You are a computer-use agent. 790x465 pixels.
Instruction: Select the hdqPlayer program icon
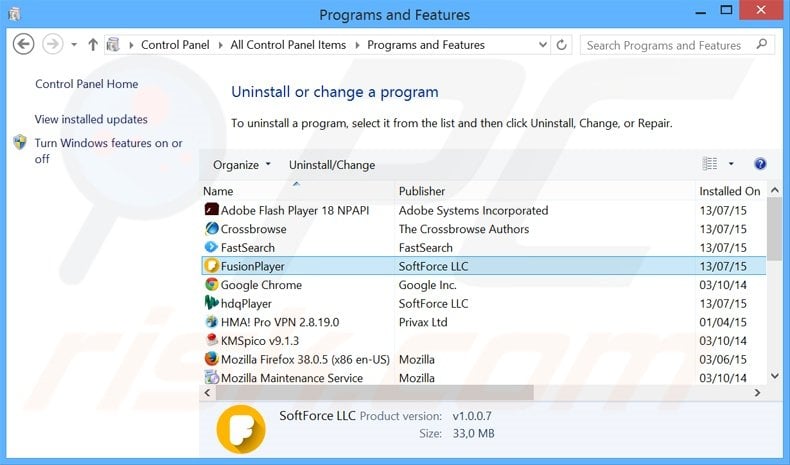(x=212, y=303)
